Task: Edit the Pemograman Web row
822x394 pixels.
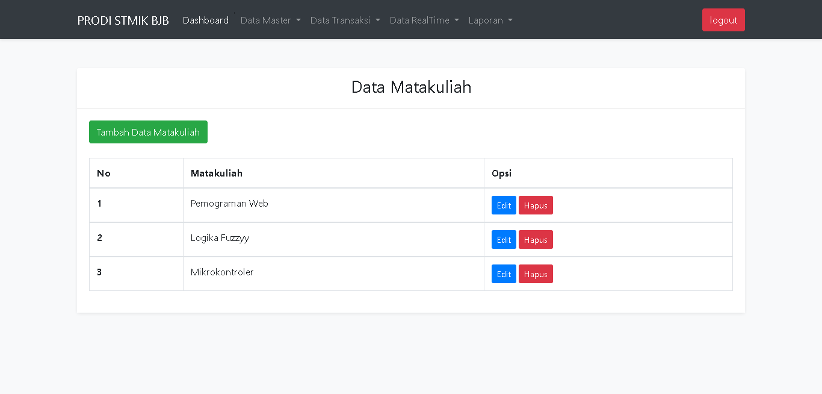Action: (x=504, y=205)
